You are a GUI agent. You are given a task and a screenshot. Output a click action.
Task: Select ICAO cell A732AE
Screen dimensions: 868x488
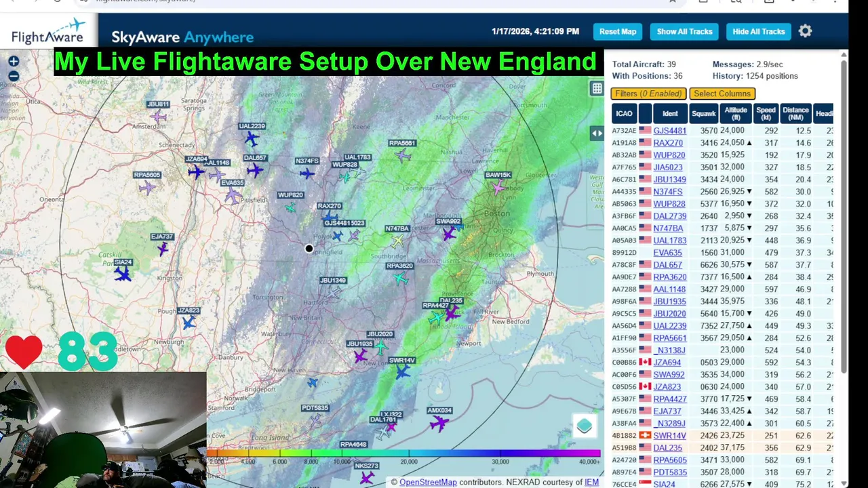pyautogui.click(x=624, y=131)
